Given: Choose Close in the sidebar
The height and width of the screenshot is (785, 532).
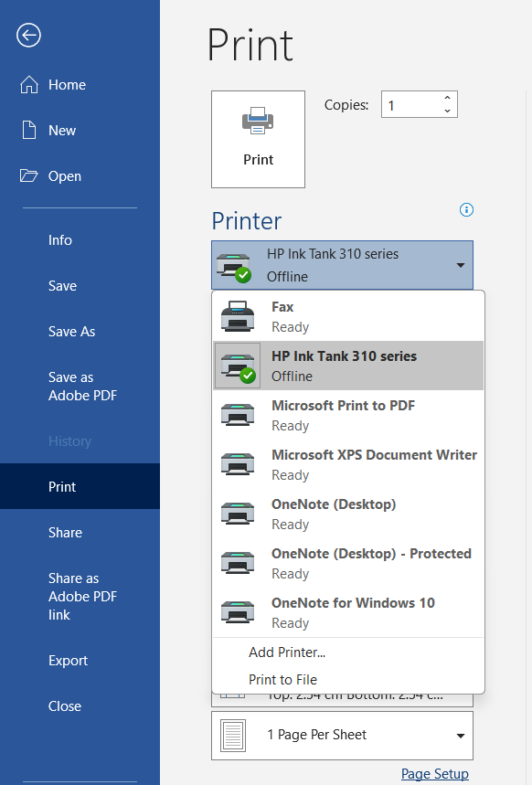Looking at the screenshot, I should point(65,705).
